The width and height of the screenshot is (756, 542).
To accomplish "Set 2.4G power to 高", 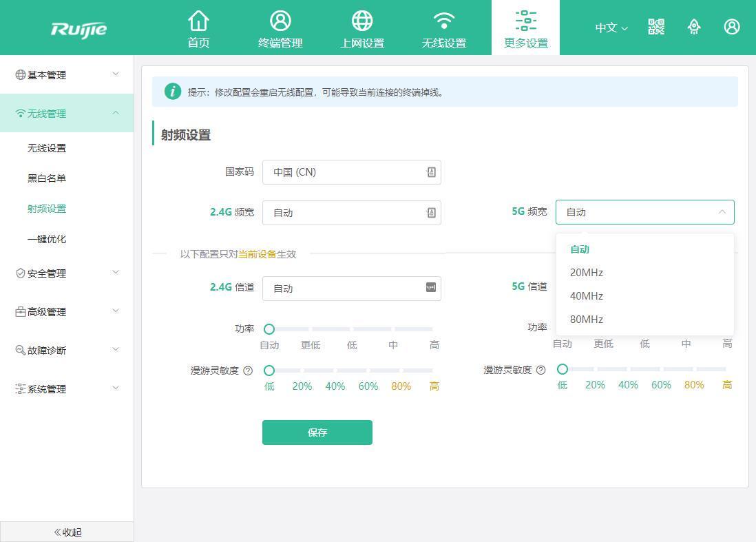I will (434, 345).
